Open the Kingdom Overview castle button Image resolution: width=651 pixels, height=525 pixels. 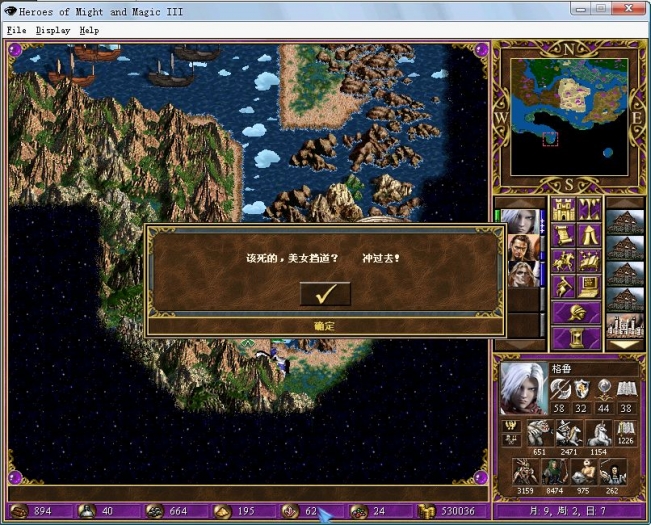click(563, 209)
